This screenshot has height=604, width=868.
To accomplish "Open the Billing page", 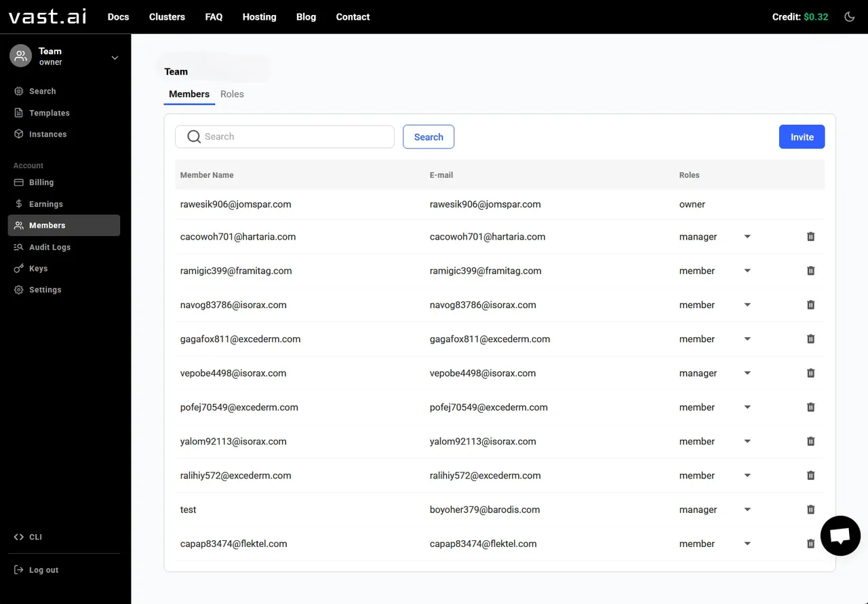I will (x=42, y=182).
